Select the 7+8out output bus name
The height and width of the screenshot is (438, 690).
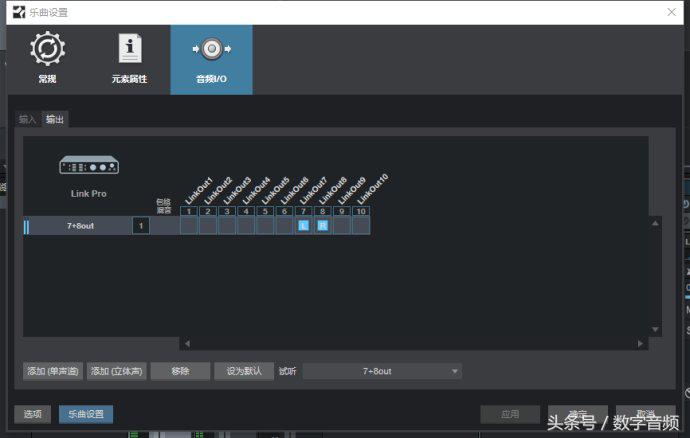(x=80, y=226)
